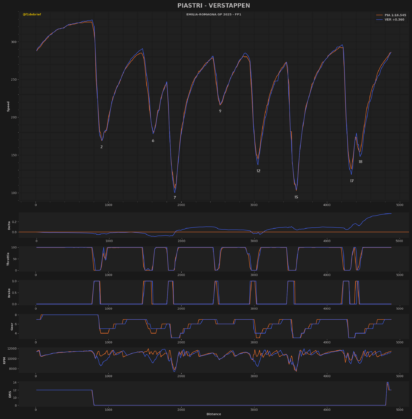412x419 pixels.
Task: Click corner label 9 on speed trace
Action: pos(220,111)
